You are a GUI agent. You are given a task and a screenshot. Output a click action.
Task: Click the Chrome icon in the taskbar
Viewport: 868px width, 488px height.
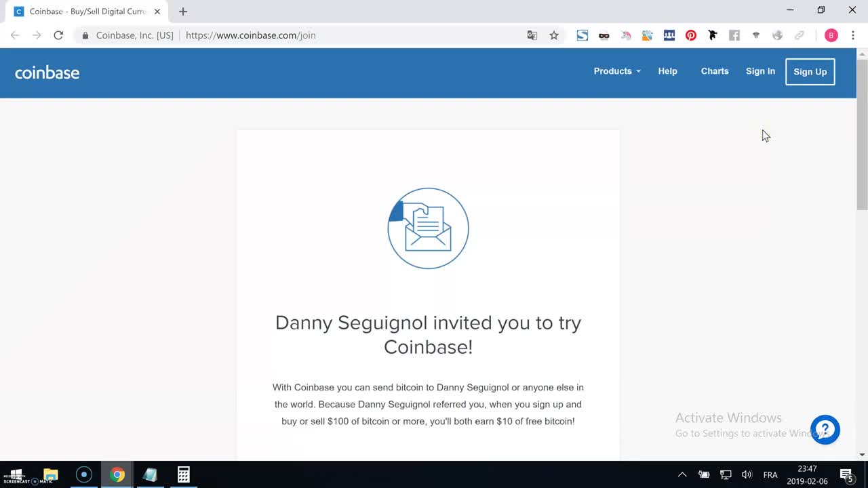117,474
